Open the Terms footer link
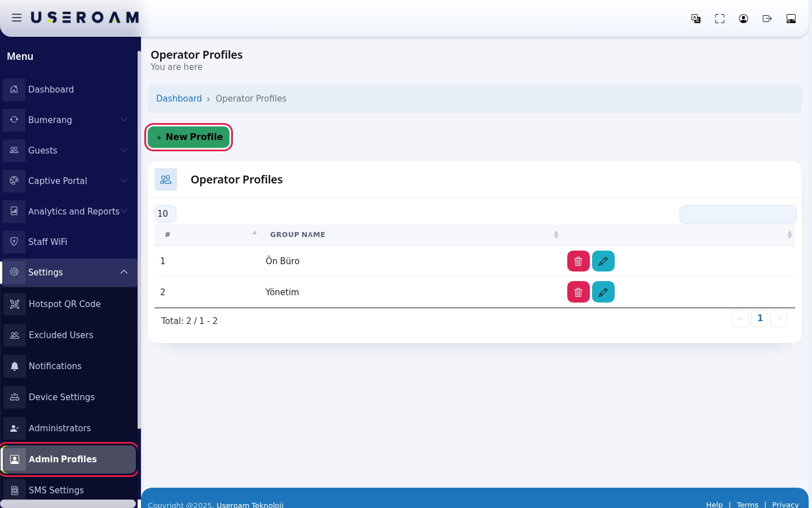812x508 pixels. click(x=747, y=505)
